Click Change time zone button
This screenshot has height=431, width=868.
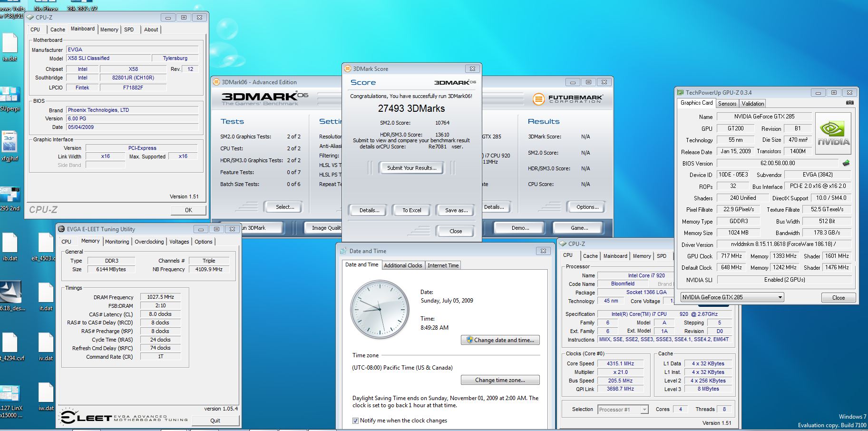(500, 380)
